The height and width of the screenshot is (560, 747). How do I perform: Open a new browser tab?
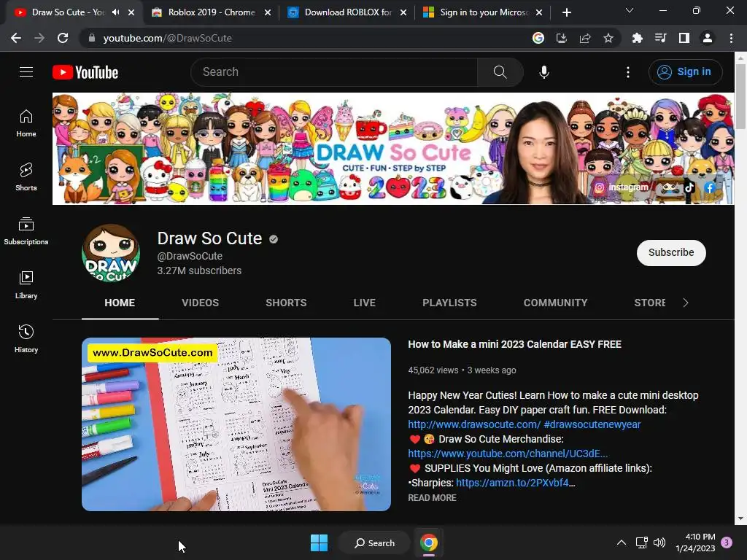(x=566, y=12)
